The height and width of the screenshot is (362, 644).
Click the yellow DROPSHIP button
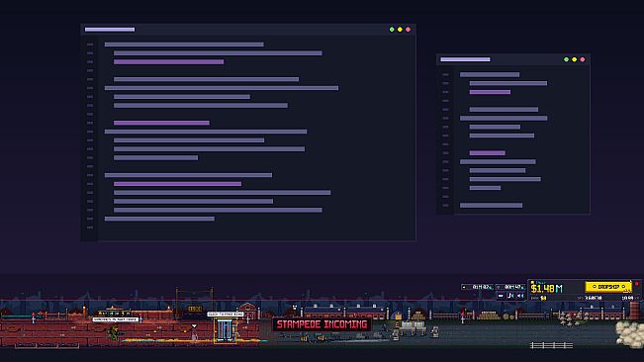[608, 287]
